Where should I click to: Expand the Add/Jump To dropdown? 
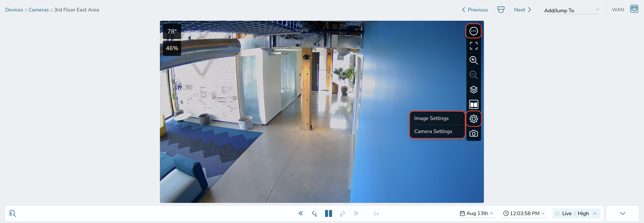click(x=572, y=10)
